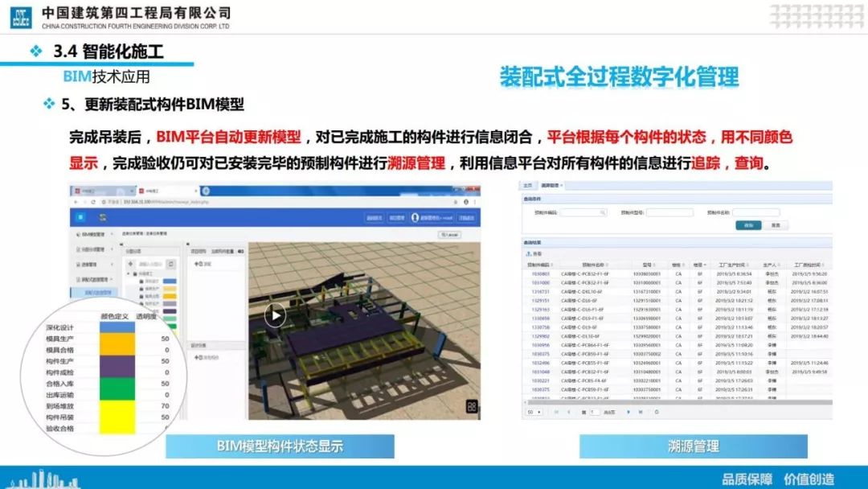
Task: Click fullscreen icon on 3D model viewer
Action: (472, 406)
